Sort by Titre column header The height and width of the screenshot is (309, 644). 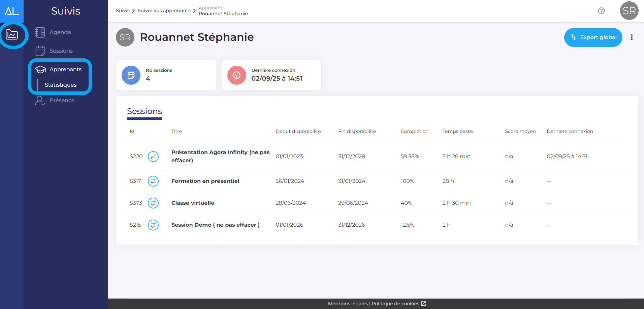[176, 131]
